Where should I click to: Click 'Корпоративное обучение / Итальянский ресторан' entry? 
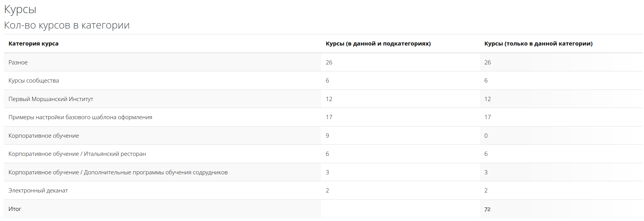pos(77,154)
